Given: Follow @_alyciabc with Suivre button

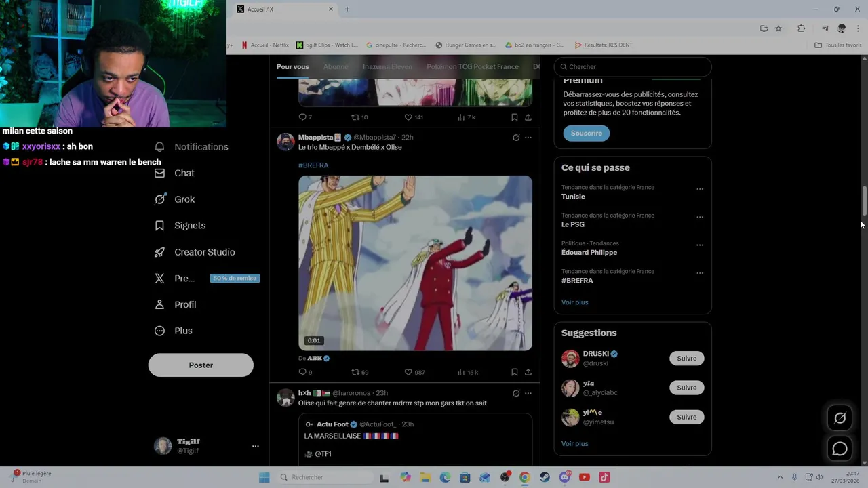Looking at the screenshot, I should 686,388.
